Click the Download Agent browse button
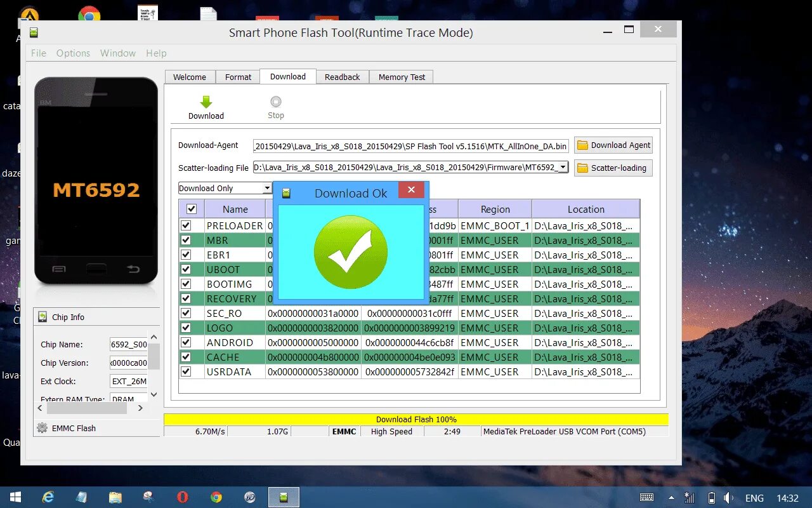 tap(613, 145)
